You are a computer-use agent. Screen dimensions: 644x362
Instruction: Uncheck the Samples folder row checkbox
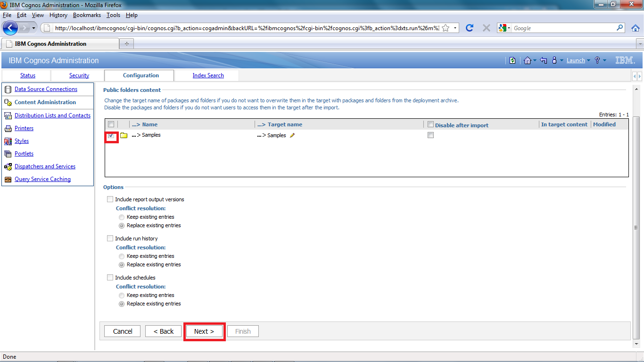tap(111, 135)
